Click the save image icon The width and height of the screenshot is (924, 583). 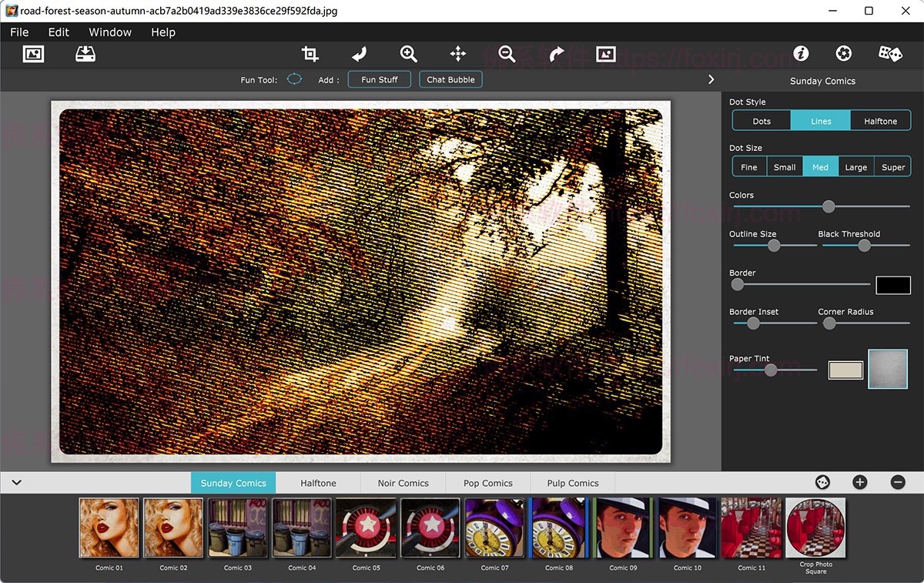[85, 54]
